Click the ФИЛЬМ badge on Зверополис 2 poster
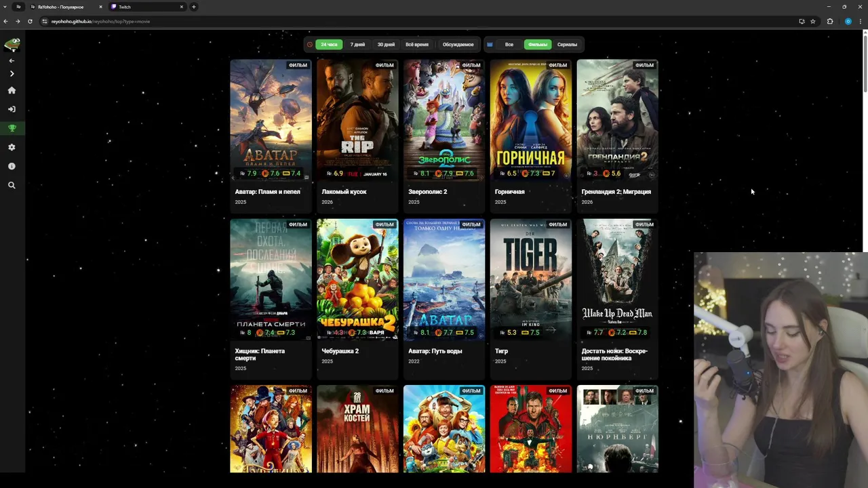Viewport: 868px width, 488px height. [x=471, y=65]
